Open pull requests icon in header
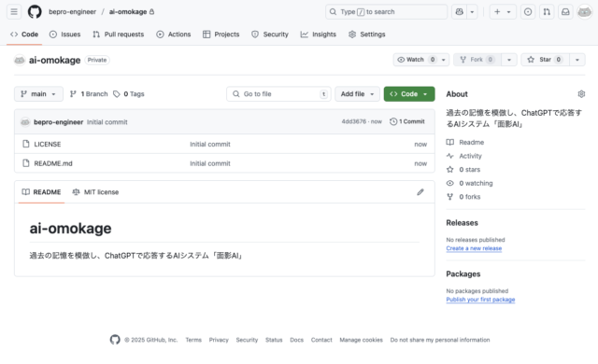Image resolution: width=598 pixels, height=364 pixels. [547, 12]
